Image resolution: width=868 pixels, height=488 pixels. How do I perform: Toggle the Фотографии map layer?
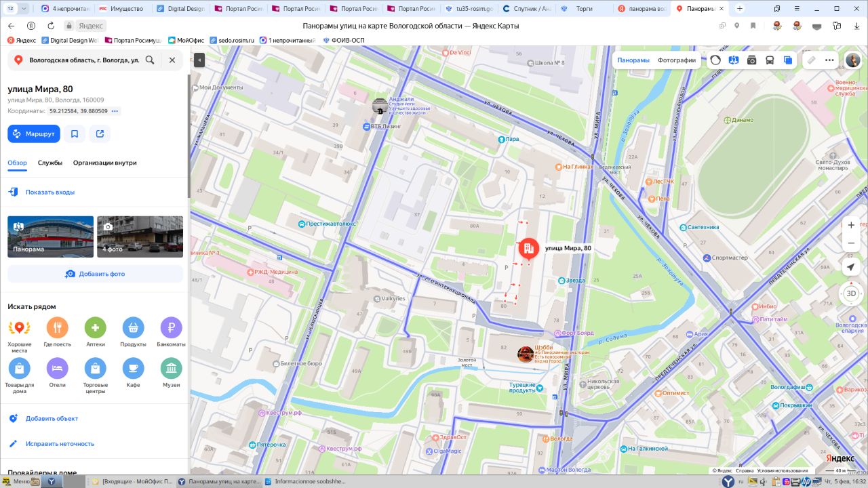point(677,60)
